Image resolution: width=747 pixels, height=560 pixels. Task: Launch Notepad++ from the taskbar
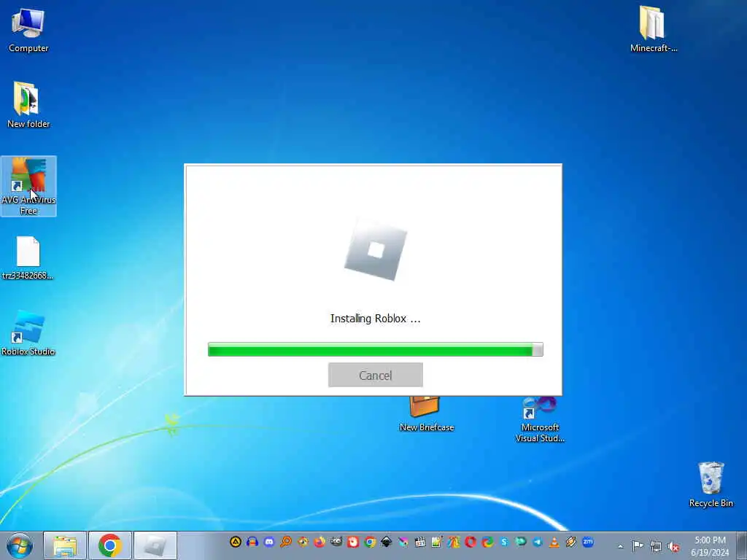436,542
